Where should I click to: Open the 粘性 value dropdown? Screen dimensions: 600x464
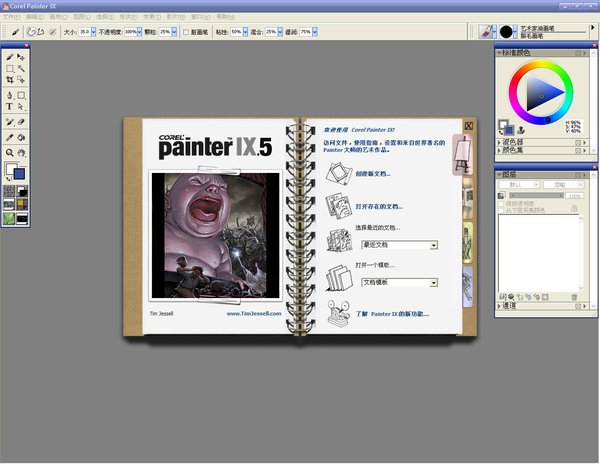pos(245,32)
